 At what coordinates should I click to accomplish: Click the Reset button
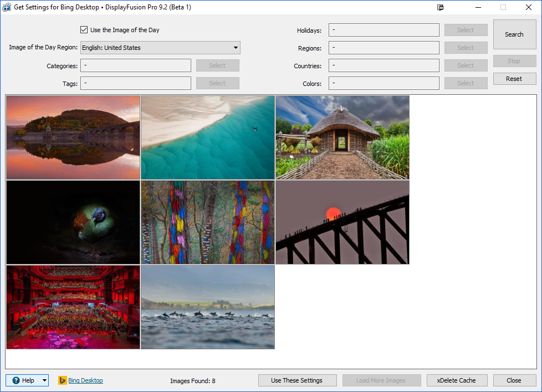[514, 79]
